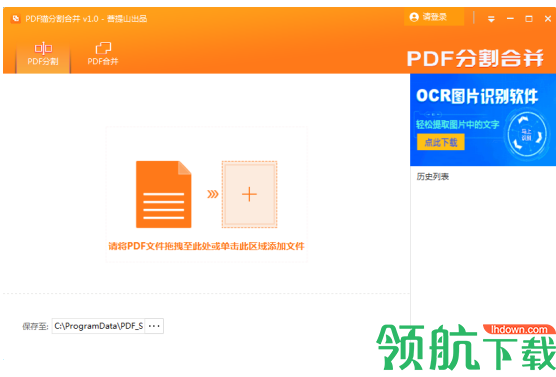Click the 保存至 label
This screenshot has height=377, width=556.
35,326
